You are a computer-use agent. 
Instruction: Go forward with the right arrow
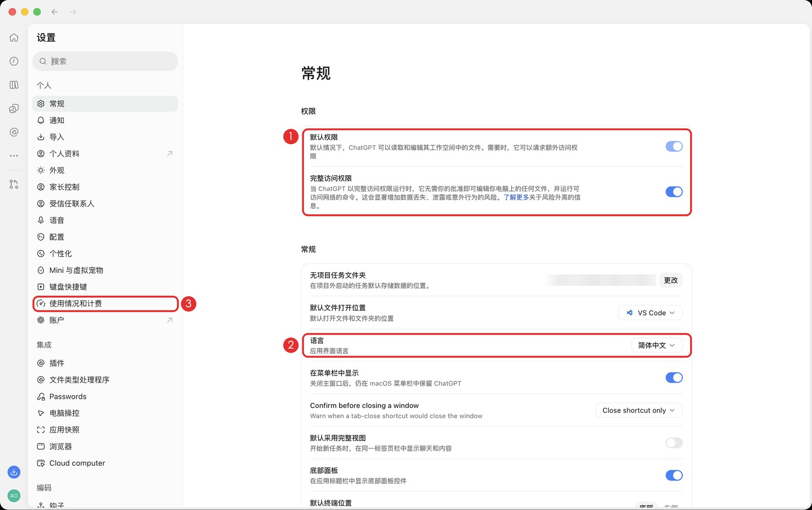click(73, 12)
